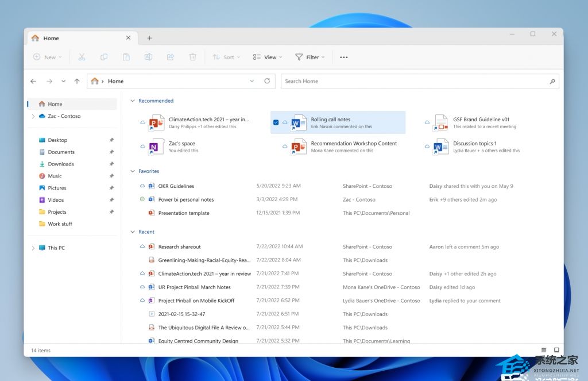Navigate up one folder level arrow
Screen dimensions: 588x381
click(77, 81)
